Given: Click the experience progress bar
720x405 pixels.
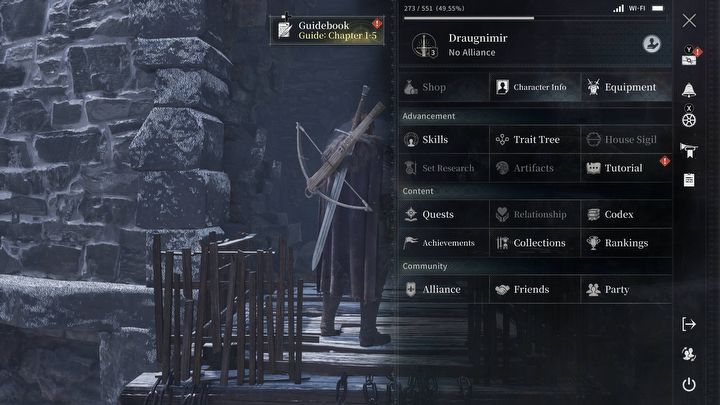Looking at the screenshot, I should pyautogui.click(x=535, y=18).
